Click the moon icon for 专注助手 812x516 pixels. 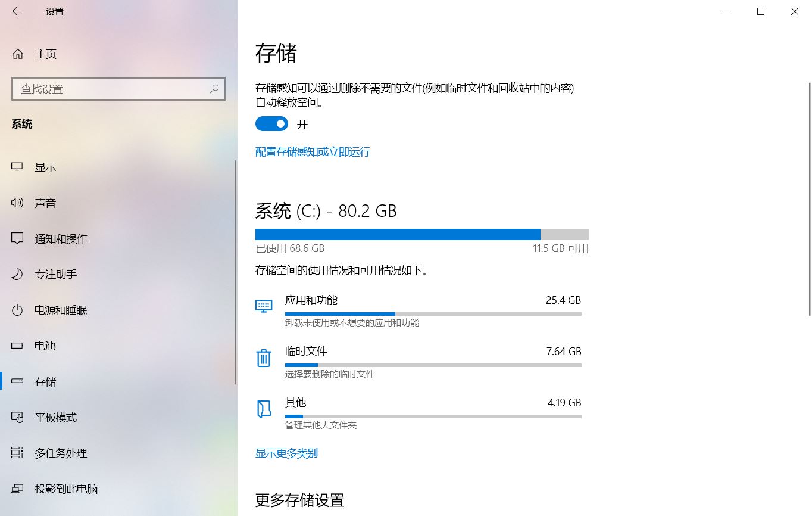[17, 275]
